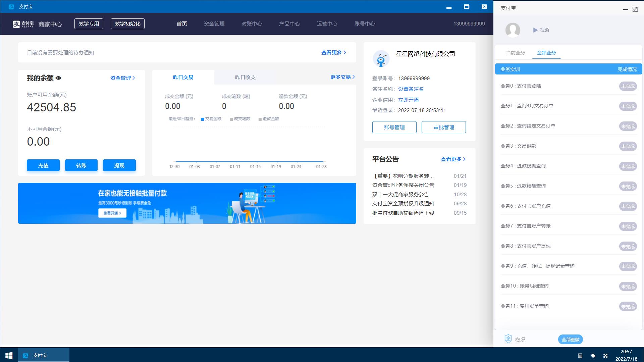This screenshot has width=644, height=362.
Task: Open 双十一大促商家服务公告
Action: click(x=400, y=195)
